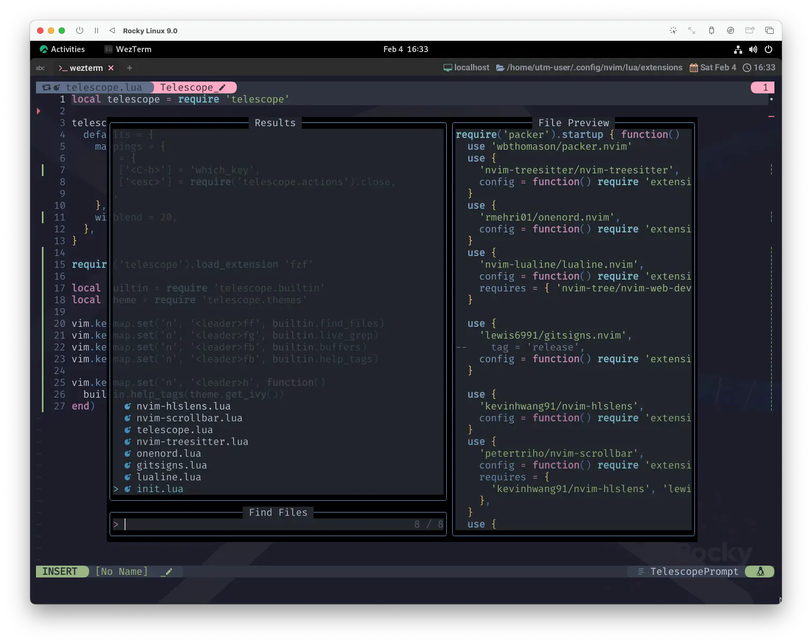The image size is (812, 644).
Task: Click the nvim extensions path label
Action: coord(589,68)
